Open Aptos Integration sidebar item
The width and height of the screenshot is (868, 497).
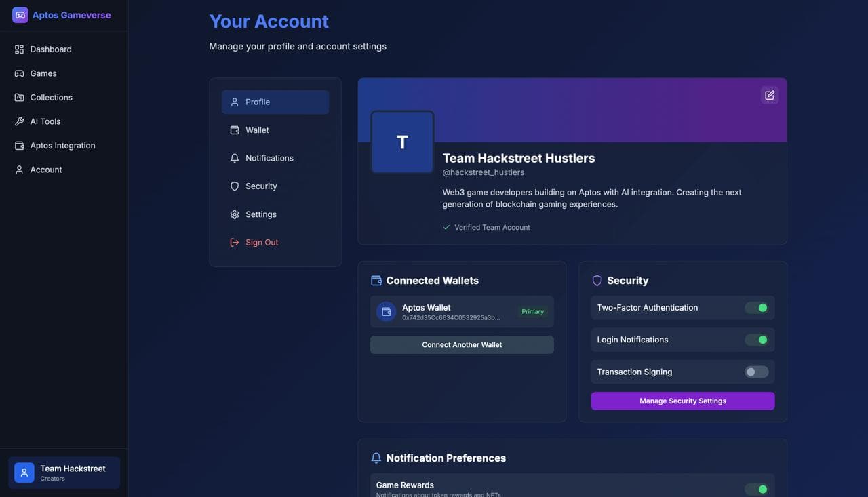62,146
